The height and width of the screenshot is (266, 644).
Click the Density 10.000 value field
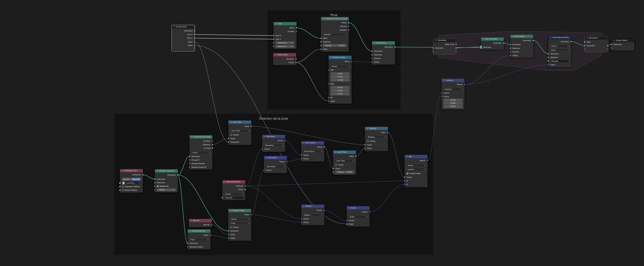pos(335,46)
